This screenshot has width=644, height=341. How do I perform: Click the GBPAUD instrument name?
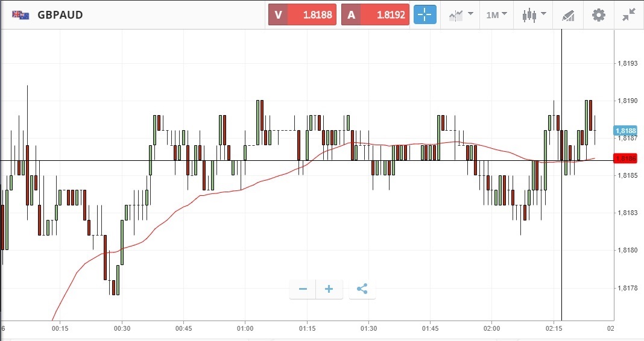(60, 15)
